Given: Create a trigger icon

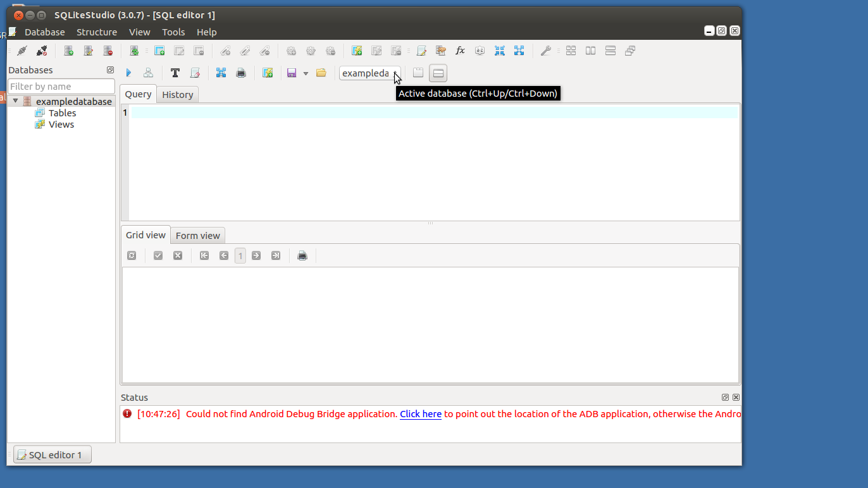Looking at the screenshot, I should 291,51.
